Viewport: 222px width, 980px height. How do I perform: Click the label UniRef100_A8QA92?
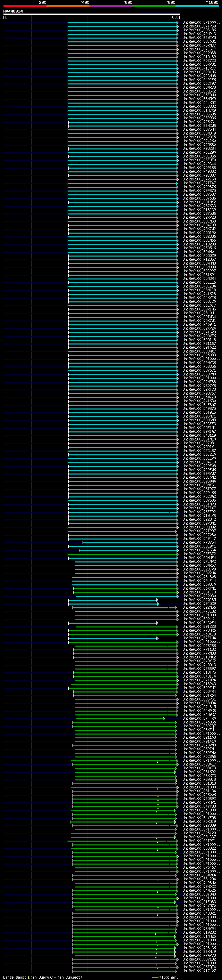tap(199, 527)
